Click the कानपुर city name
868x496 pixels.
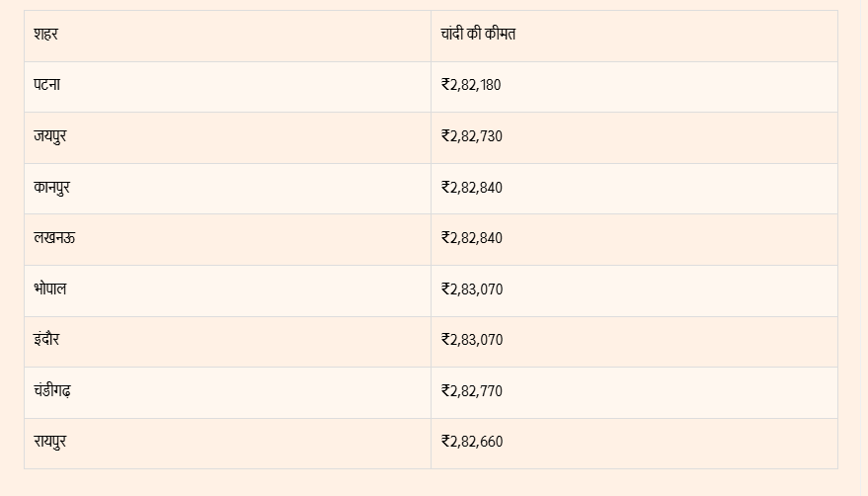coord(51,188)
